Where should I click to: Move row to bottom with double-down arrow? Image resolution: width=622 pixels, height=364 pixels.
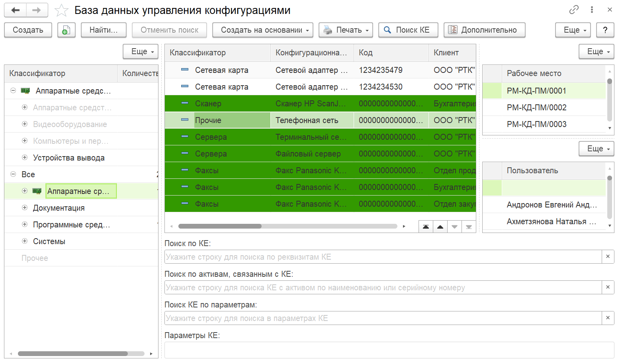pyautogui.click(x=469, y=227)
